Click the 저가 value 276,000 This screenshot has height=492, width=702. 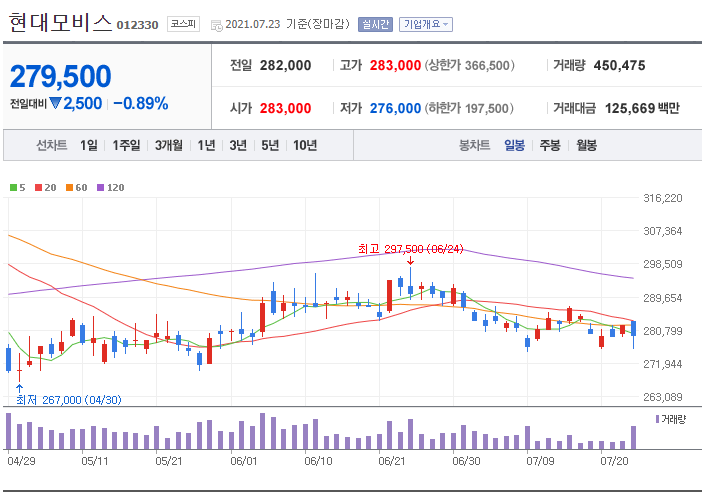tap(395, 108)
